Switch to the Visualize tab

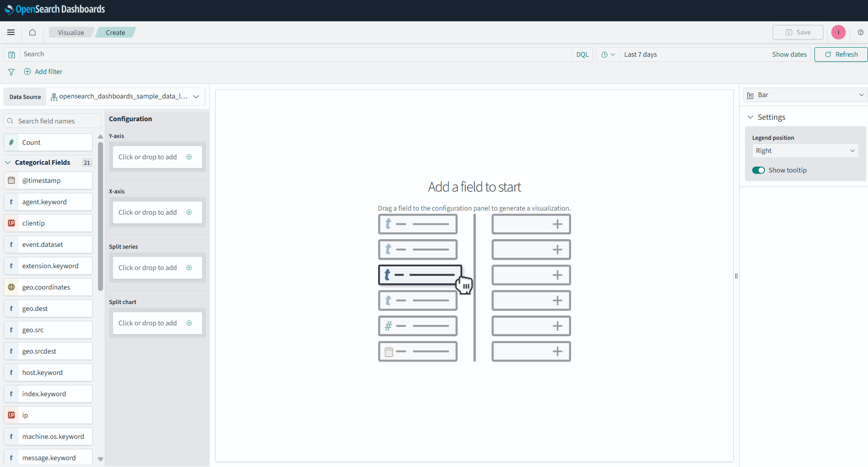pyautogui.click(x=70, y=32)
